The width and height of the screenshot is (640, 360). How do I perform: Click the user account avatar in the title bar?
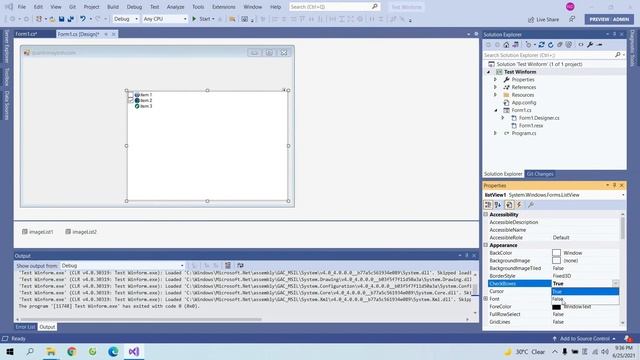[x=570, y=7]
